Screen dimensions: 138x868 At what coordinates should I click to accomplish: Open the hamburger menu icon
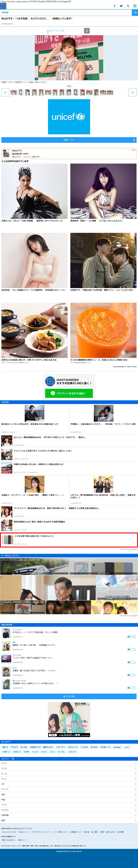click(x=135, y=6)
